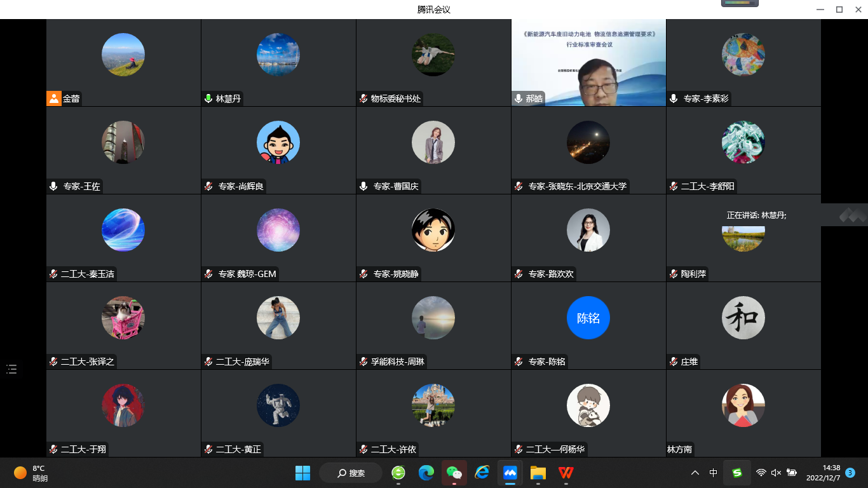Screen dimensions: 868x488
Task: Expand the hidden system tray icons chevron
Action: (x=695, y=473)
